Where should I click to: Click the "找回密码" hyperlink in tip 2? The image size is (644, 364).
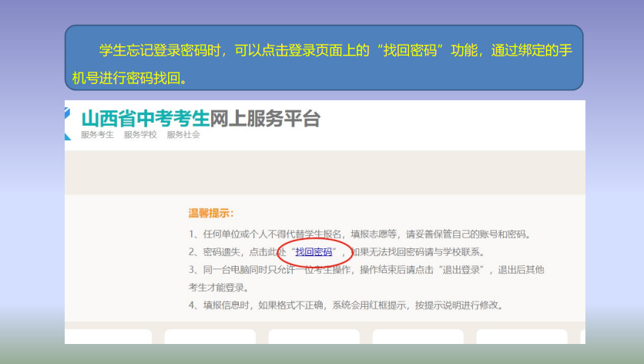click(314, 252)
